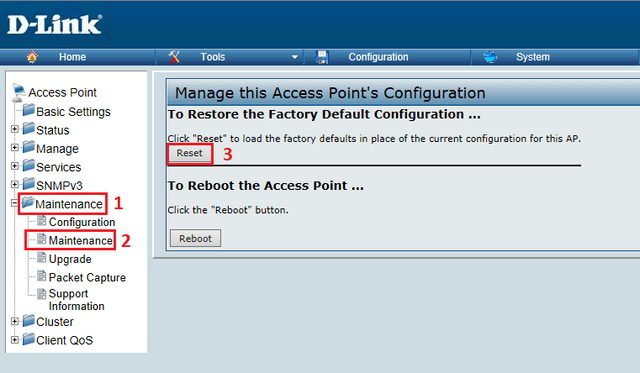Expand the Cluster tree node
640x373 pixels.
[x=15, y=321]
